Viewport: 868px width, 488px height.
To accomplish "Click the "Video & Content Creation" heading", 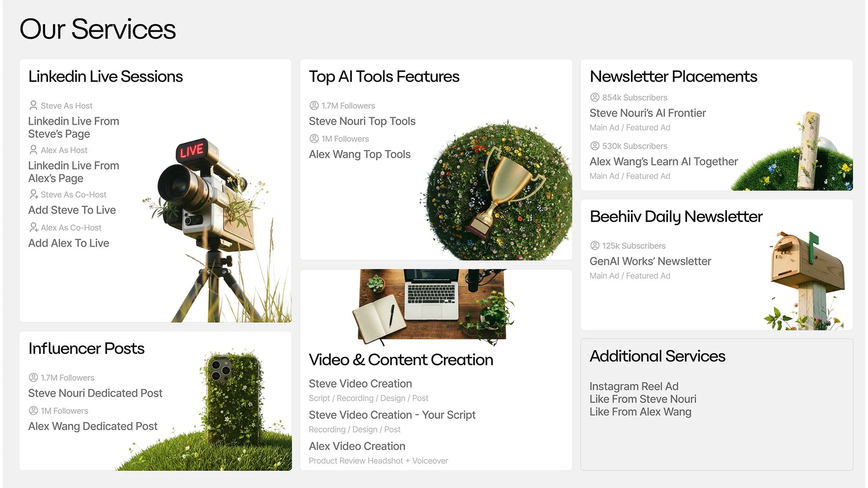I will 401,360.
